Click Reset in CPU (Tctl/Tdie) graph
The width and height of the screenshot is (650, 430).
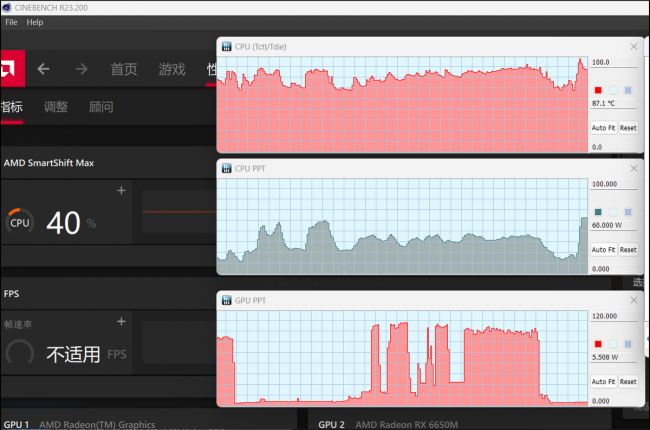(x=628, y=128)
